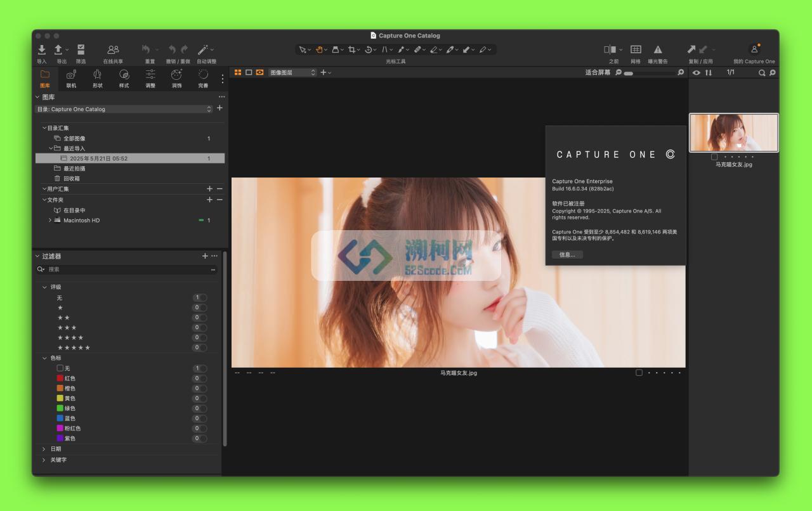Select the crop cursor tool
812x511 pixels.
(x=351, y=49)
